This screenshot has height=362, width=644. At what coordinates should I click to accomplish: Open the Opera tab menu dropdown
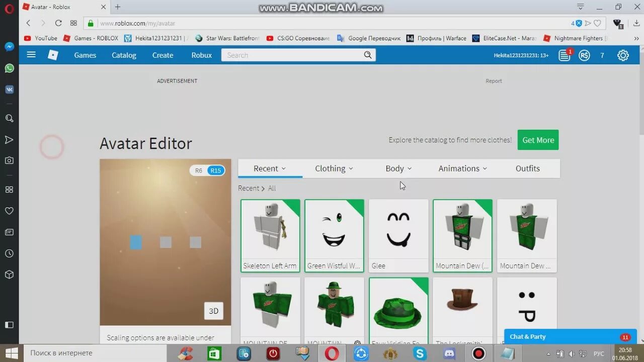pos(580,7)
